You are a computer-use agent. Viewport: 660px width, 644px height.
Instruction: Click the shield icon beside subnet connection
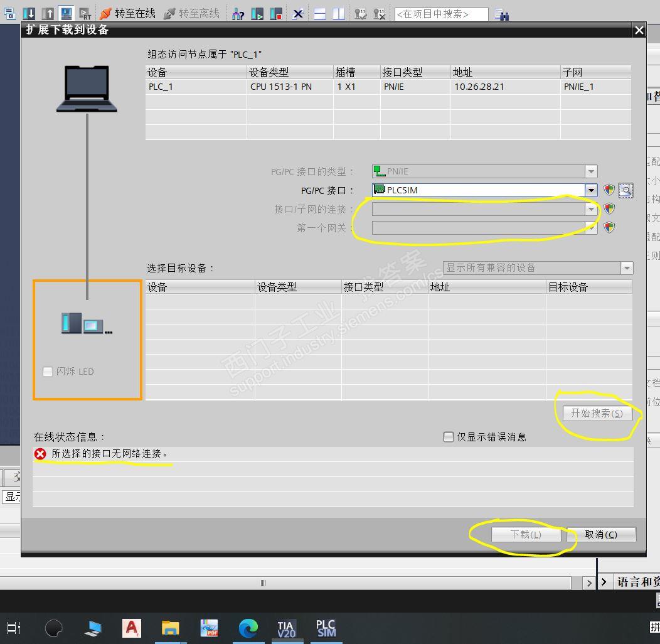[x=609, y=208]
